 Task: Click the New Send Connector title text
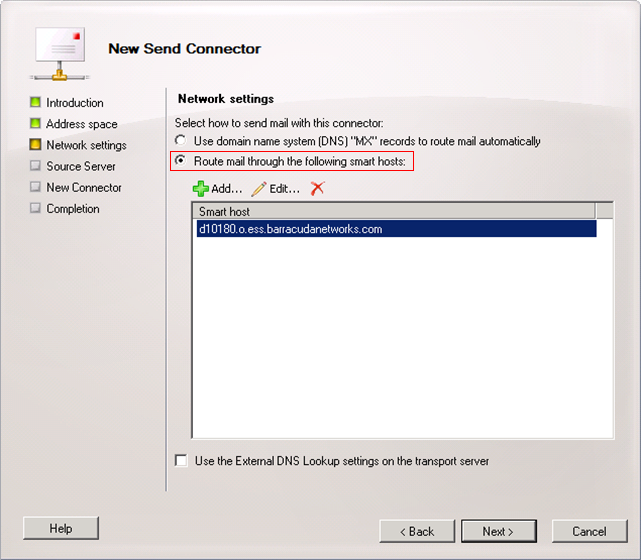(x=184, y=49)
